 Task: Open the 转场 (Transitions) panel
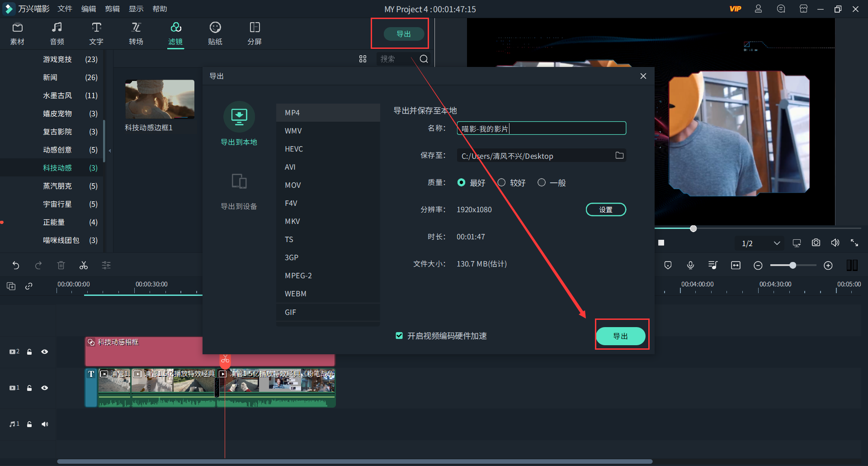click(x=136, y=33)
